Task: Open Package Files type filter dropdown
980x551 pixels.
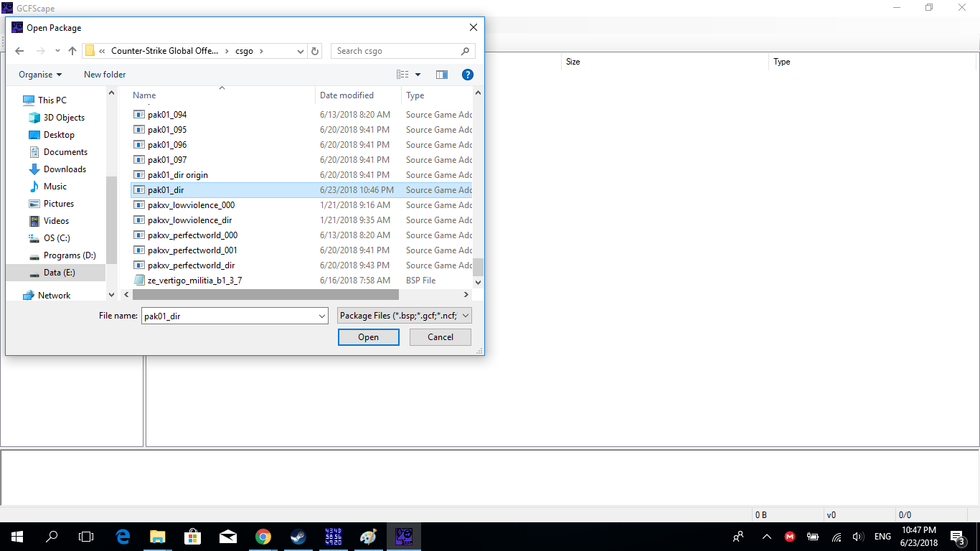Action: 405,316
